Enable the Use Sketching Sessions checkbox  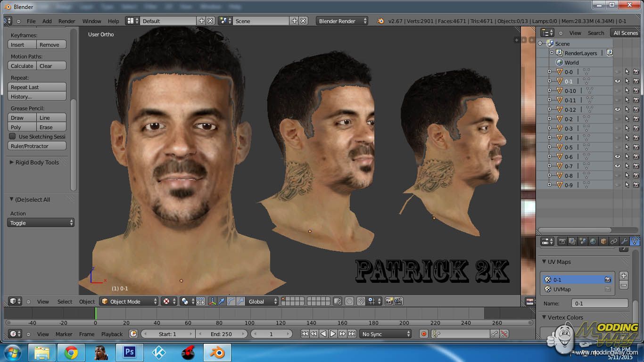(x=13, y=136)
